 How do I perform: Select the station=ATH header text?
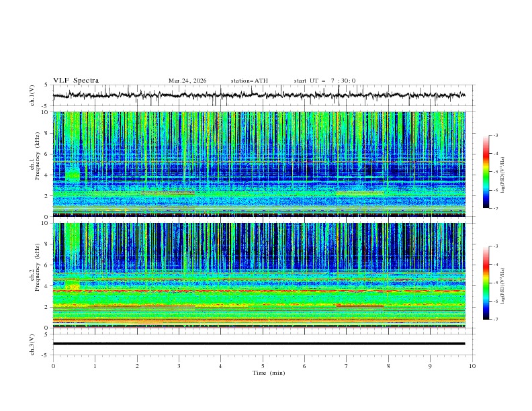pyautogui.click(x=249, y=81)
